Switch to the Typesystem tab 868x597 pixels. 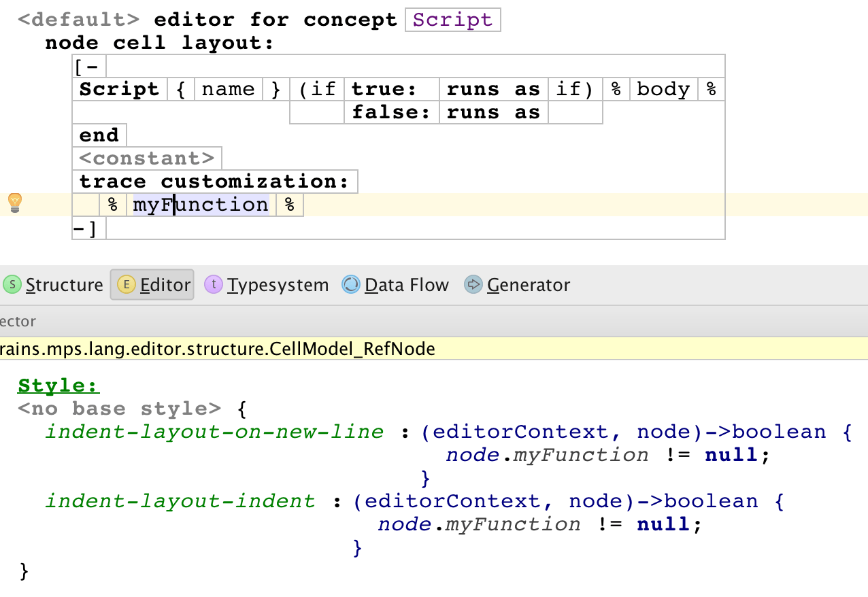278,285
